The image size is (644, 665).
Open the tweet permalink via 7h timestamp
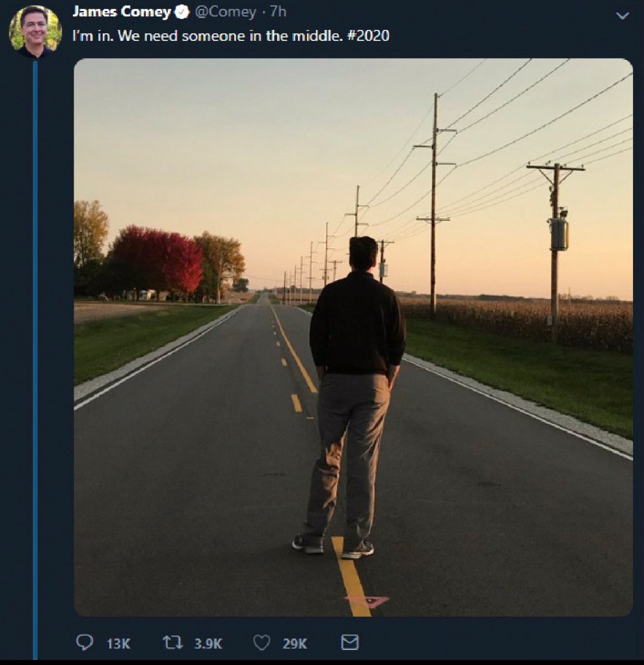point(278,12)
